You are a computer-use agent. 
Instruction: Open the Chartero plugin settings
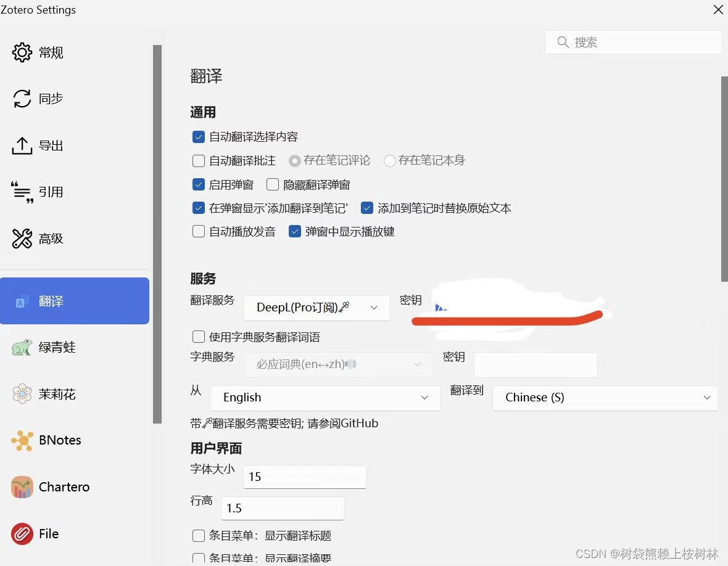64,486
